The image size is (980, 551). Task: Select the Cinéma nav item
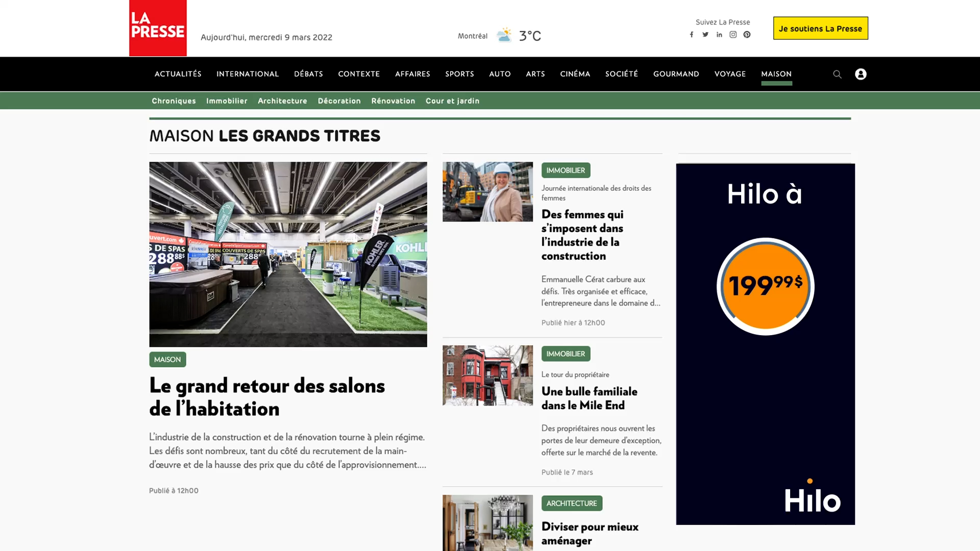coord(575,74)
